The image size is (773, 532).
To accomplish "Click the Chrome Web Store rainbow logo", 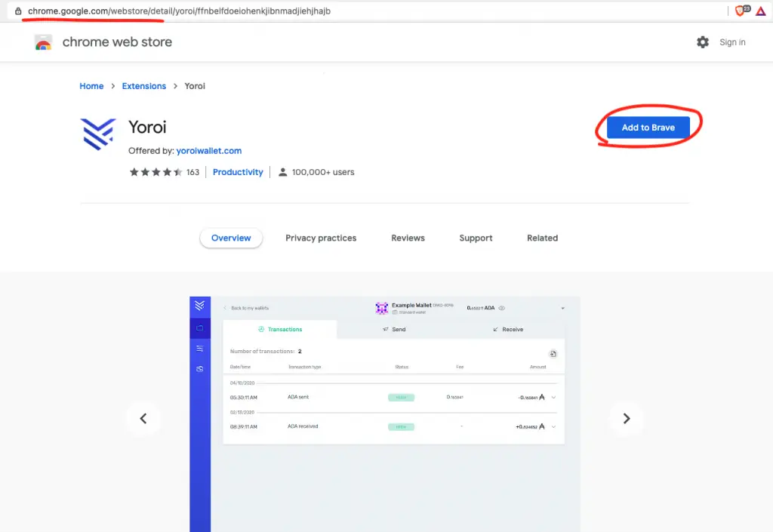I will pyautogui.click(x=43, y=42).
